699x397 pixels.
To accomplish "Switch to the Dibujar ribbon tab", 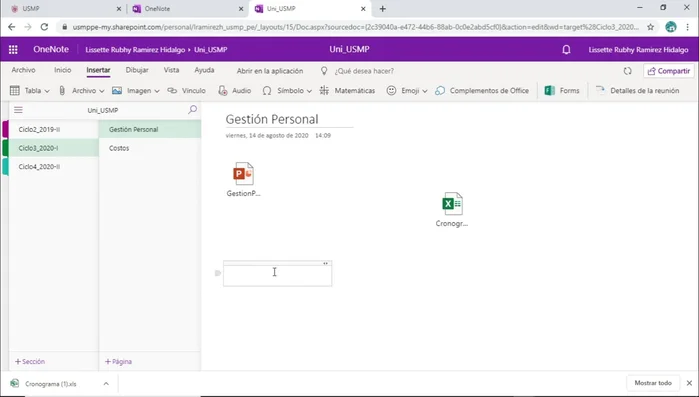I will tap(137, 70).
